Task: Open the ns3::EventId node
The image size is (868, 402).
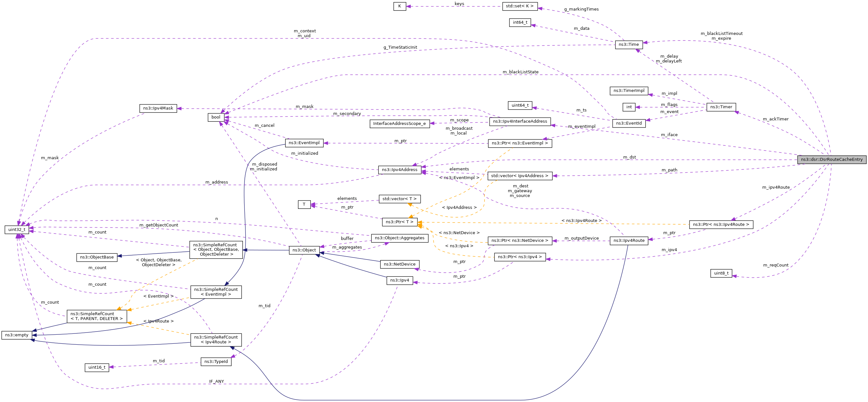Action: click(x=629, y=123)
